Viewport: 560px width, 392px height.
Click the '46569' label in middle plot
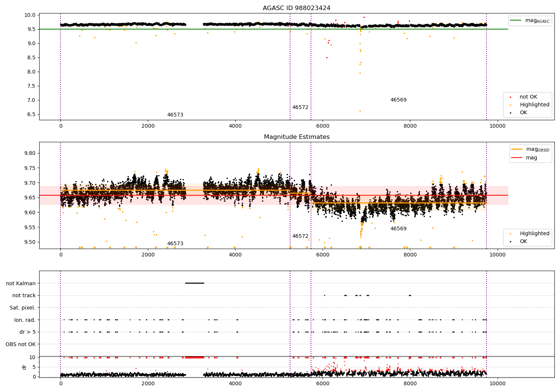tap(398, 229)
